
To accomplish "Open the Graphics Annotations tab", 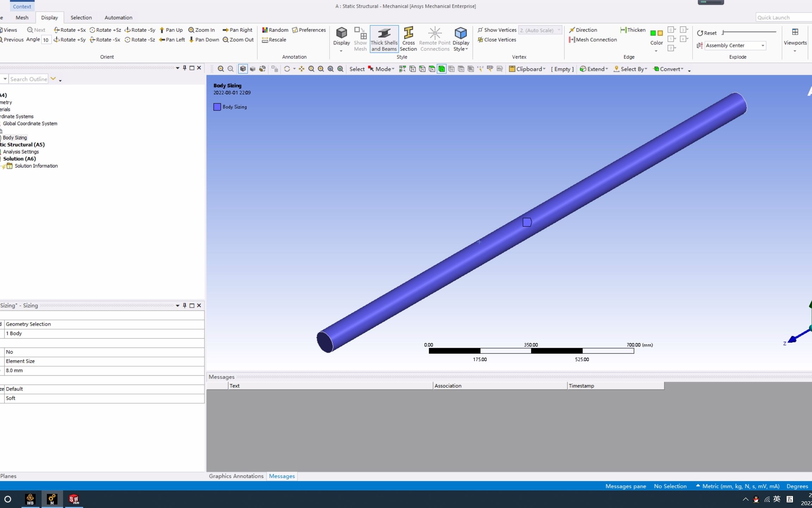I will pyautogui.click(x=236, y=476).
